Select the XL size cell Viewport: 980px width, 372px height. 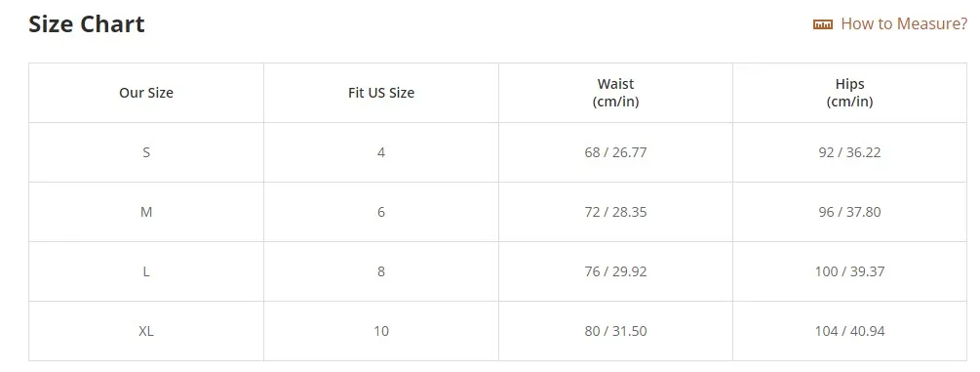pyautogui.click(x=146, y=331)
